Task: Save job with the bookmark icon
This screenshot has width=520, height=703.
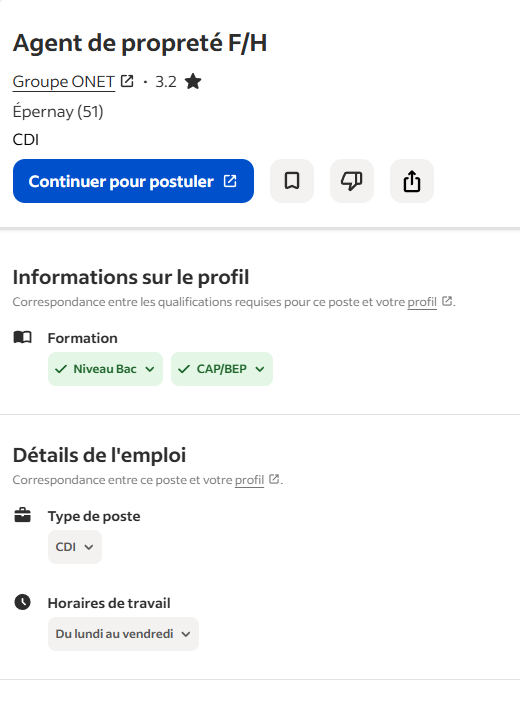Action: 292,181
